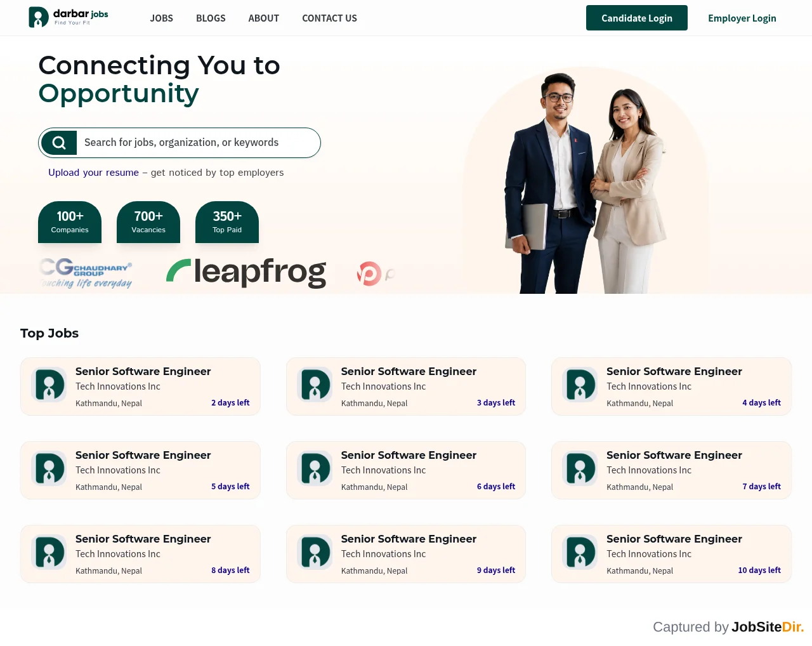
Task: Select the 350+ Top Paid stat badge
Action: coord(227,222)
